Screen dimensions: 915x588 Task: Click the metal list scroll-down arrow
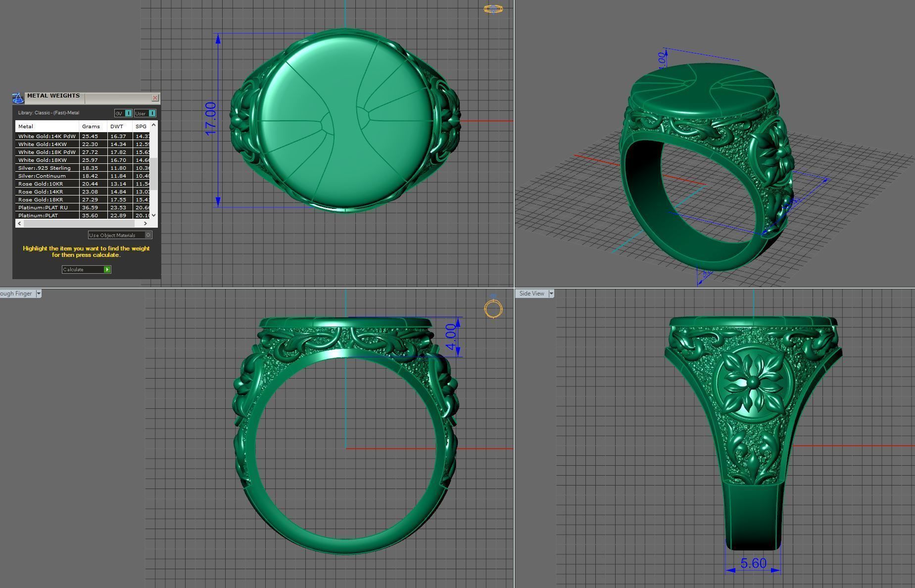coord(153,215)
